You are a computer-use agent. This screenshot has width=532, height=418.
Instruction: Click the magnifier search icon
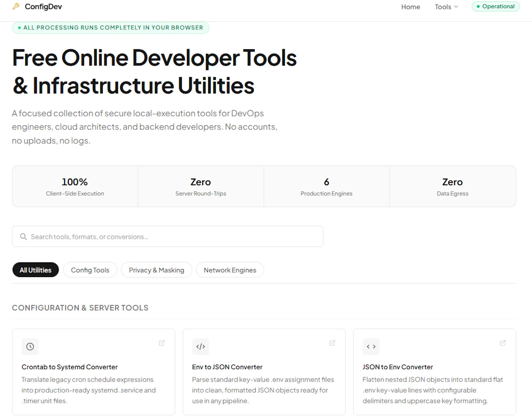pyautogui.click(x=23, y=236)
